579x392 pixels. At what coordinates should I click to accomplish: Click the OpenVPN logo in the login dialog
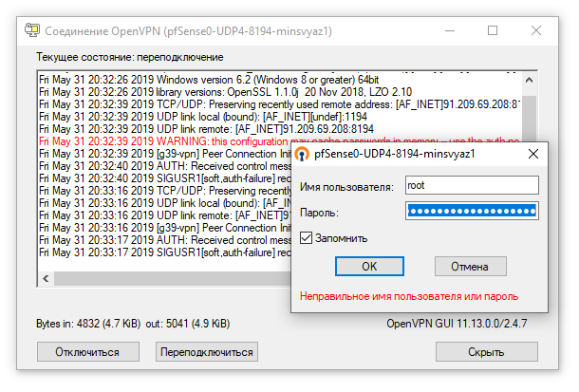302,153
